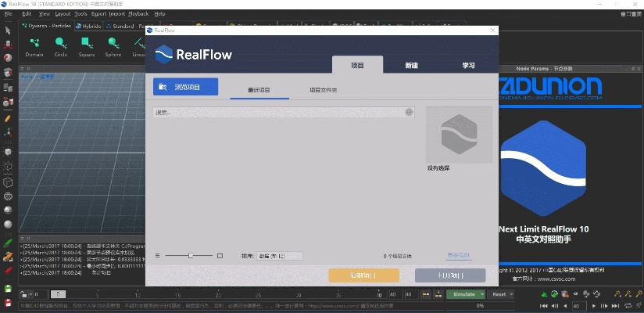The height and width of the screenshot is (313, 644).
Task: Click the last gold key icon
Action: click(639, 294)
